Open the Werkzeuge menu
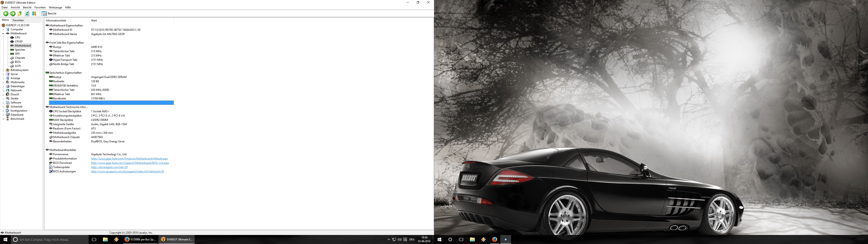The height and width of the screenshot is (244, 868). (55, 7)
